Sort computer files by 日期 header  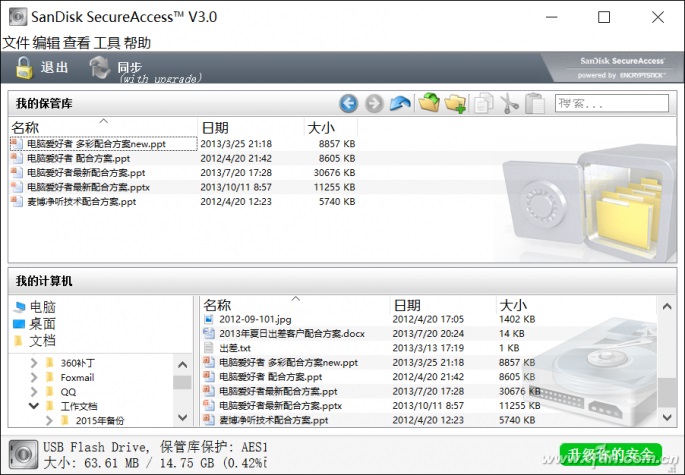point(443,305)
